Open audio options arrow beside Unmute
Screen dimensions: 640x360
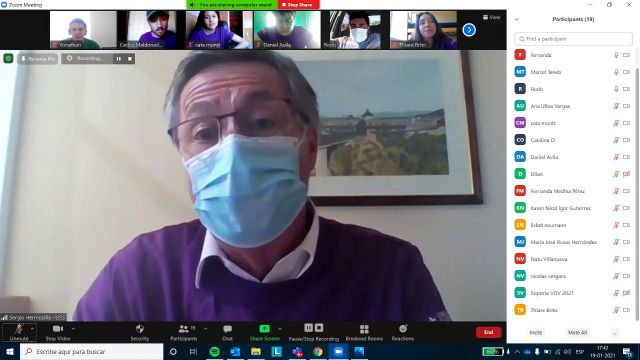coord(33,329)
